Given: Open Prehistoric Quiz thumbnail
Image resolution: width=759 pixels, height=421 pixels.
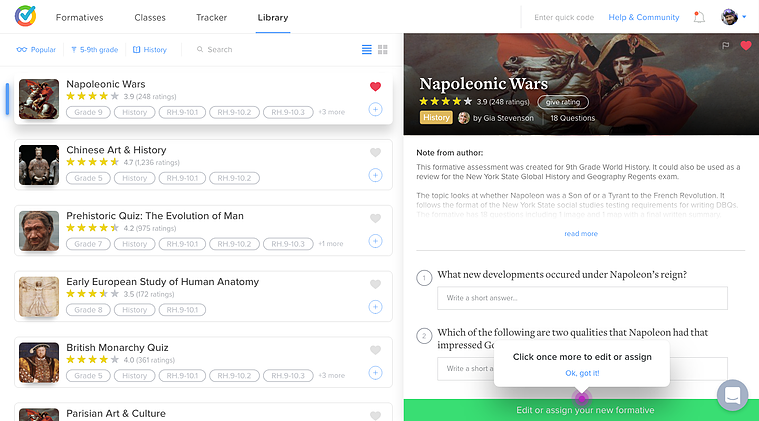Looking at the screenshot, I should pyautogui.click(x=39, y=231).
